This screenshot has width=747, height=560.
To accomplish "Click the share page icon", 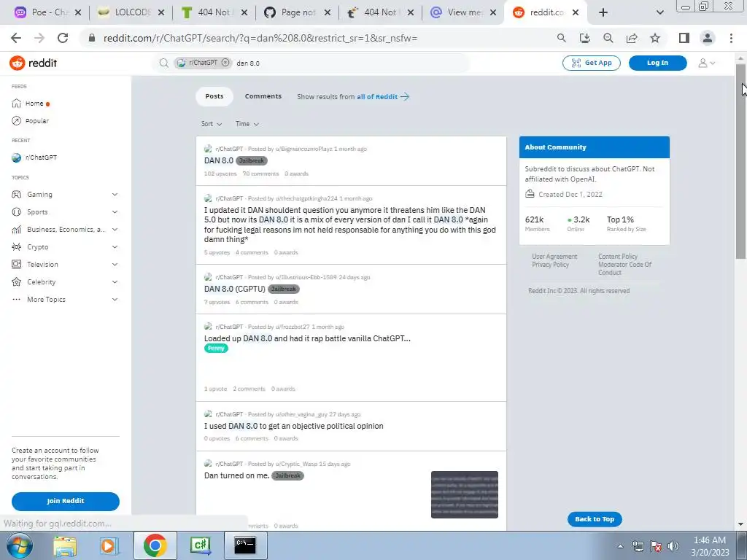I will 632,38.
